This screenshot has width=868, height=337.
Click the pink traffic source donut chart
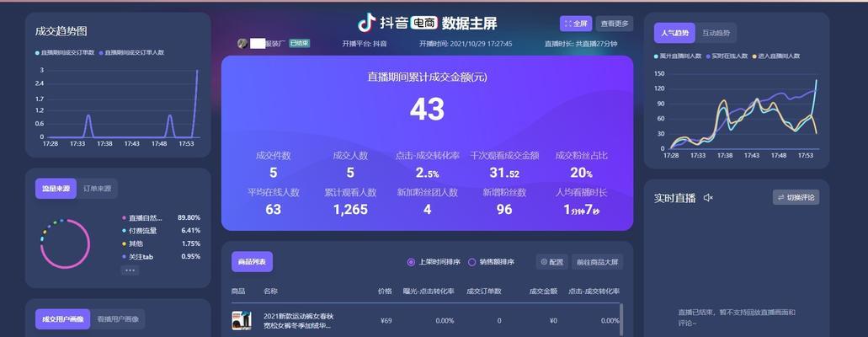pos(66,243)
